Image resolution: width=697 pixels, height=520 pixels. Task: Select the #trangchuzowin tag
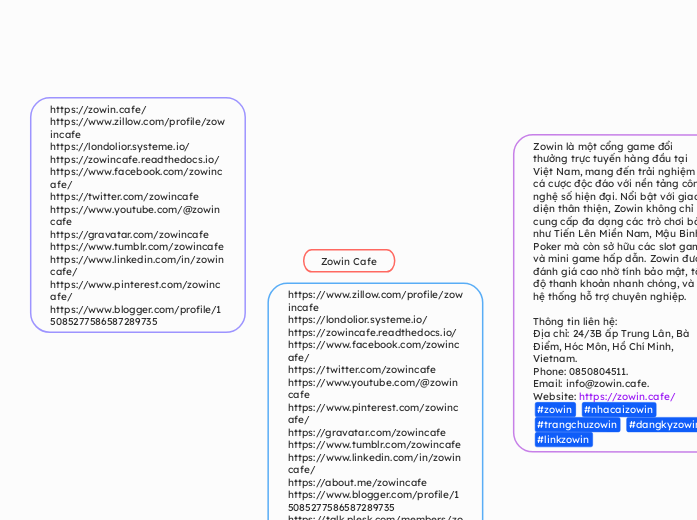coord(576,425)
